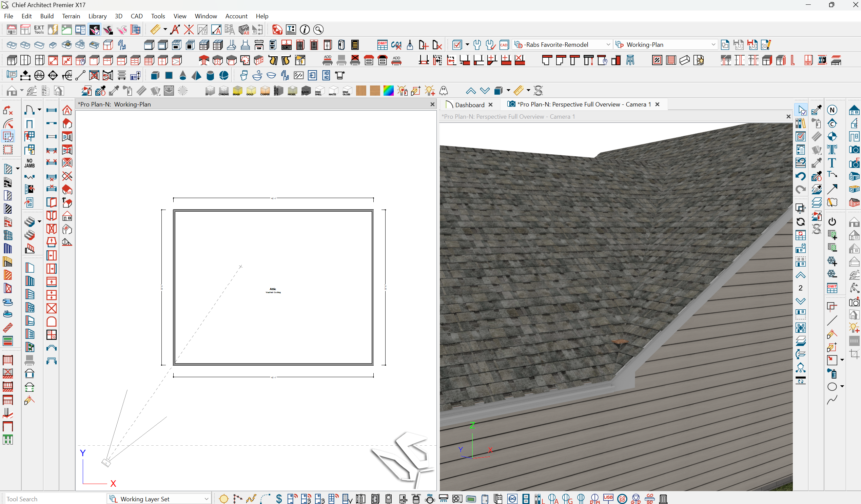Click the material eyedropper icon
Viewport: 861px width, 504px height.
tap(114, 91)
